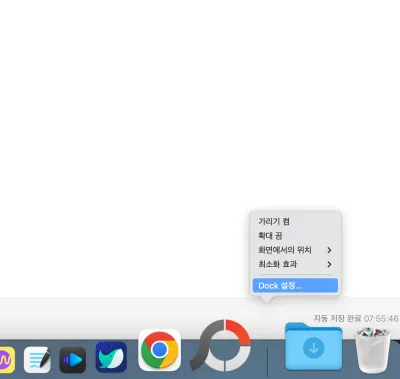This screenshot has height=379, width=400.
Task: Click the 자동 저장 완료 07:55:46 status text
Action: [x=356, y=318]
